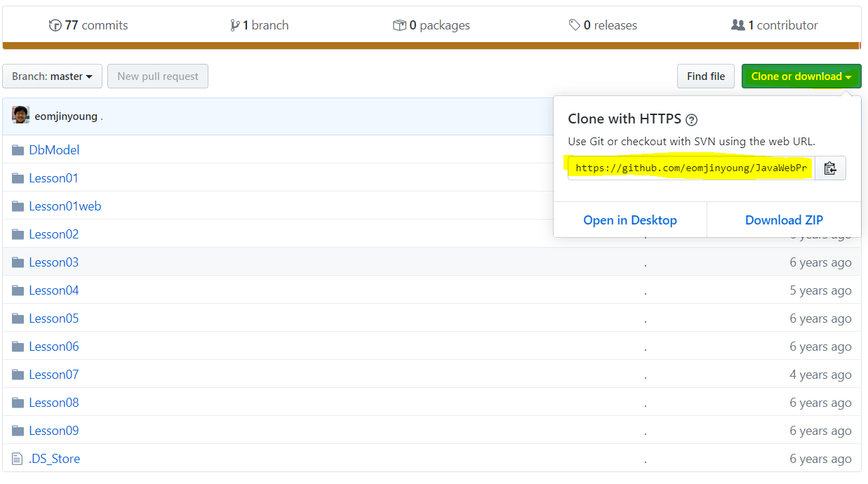
Task: Open the eomjinyoung author link
Action: click(x=66, y=116)
